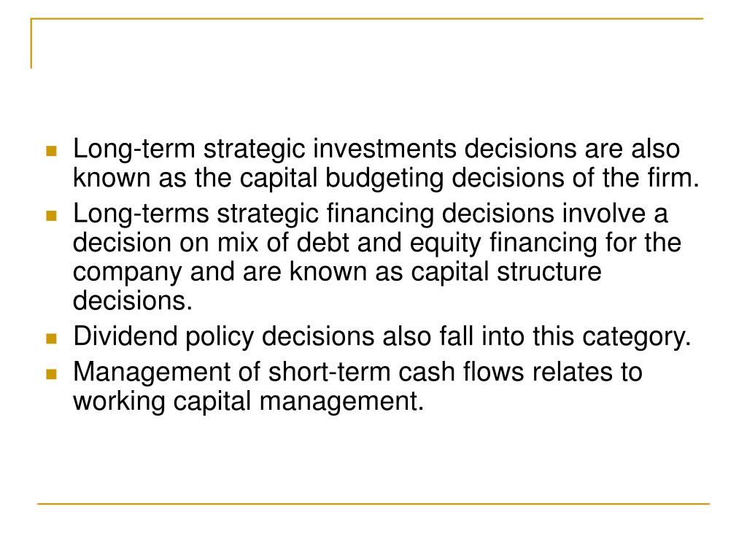Click the text 'Long-terms strategic financing decisions'
The width and height of the screenshot is (747, 560).
tap(314, 214)
